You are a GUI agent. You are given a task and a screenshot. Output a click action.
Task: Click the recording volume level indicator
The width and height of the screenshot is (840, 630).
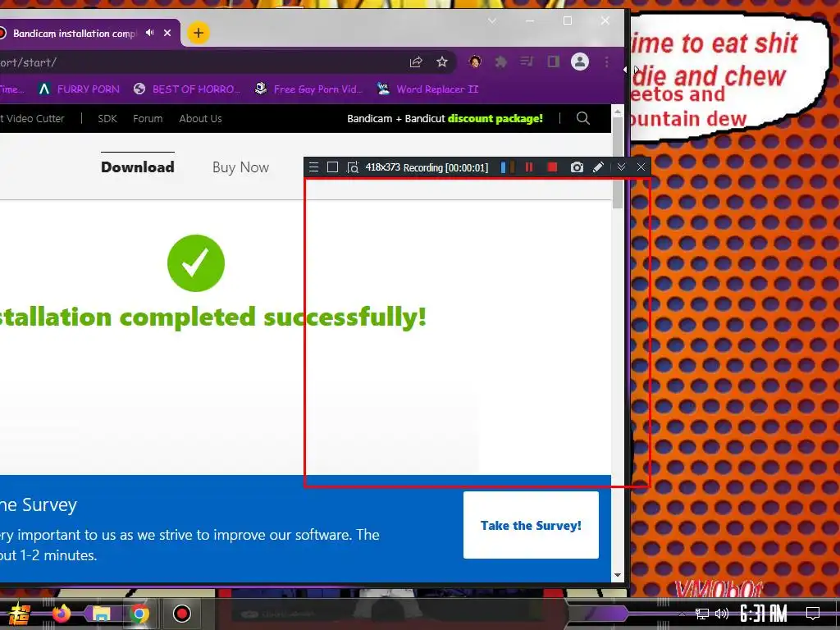[507, 167]
